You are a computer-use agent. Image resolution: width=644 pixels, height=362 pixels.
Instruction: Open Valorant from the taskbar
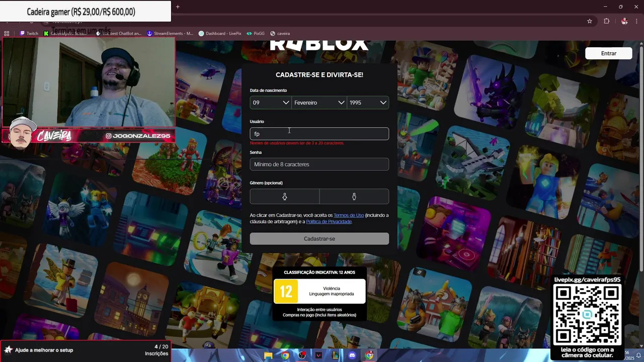click(318, 355)
